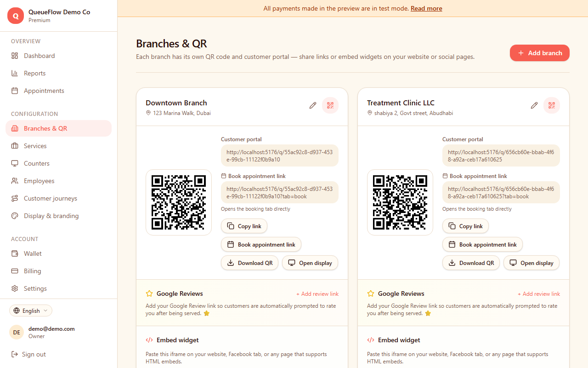
Task: Open the Dashboard page
Action: click(x=58, y=56)
